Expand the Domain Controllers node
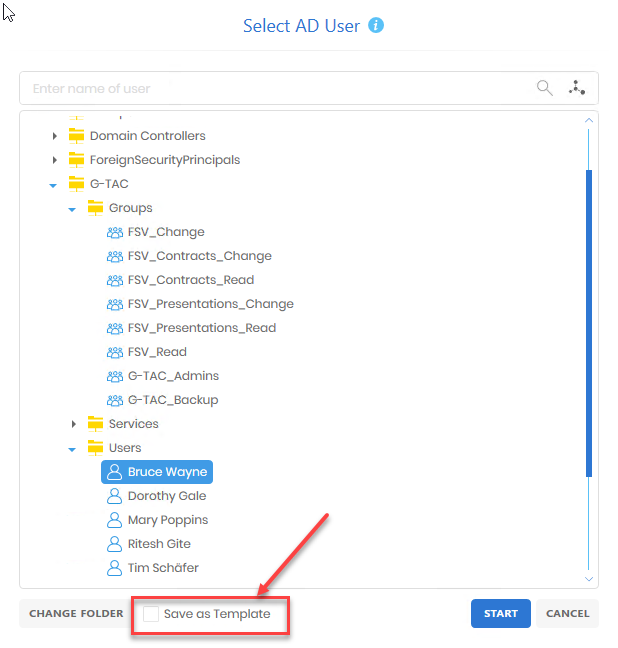This screenshot has width=618, height=648. [55, 136]
